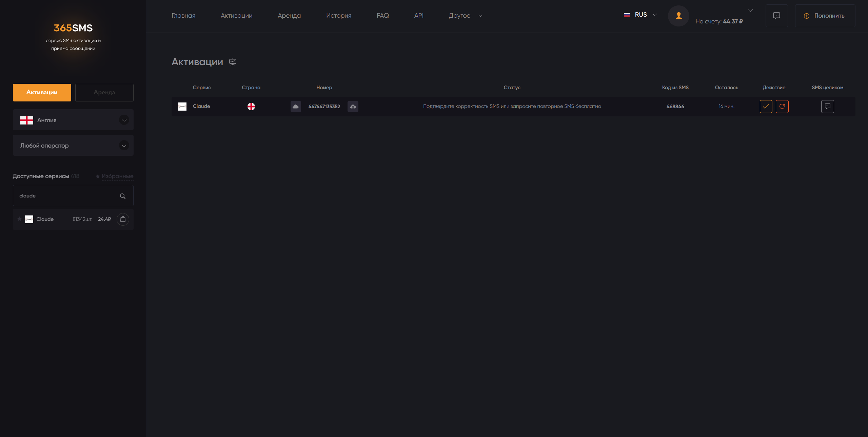Confirm SMS with the checkmark action button
Screen dimensions: 868x437
(x=766, y=107)
